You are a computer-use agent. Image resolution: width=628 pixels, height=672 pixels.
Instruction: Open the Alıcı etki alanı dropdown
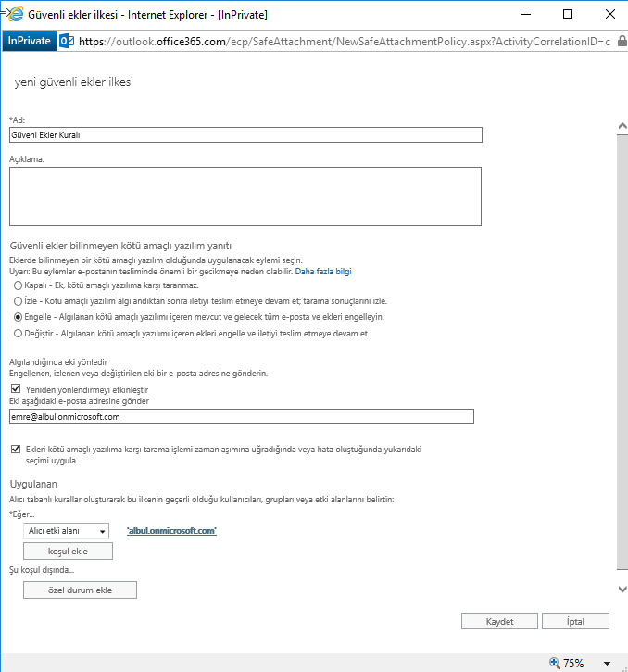[66, 531]
